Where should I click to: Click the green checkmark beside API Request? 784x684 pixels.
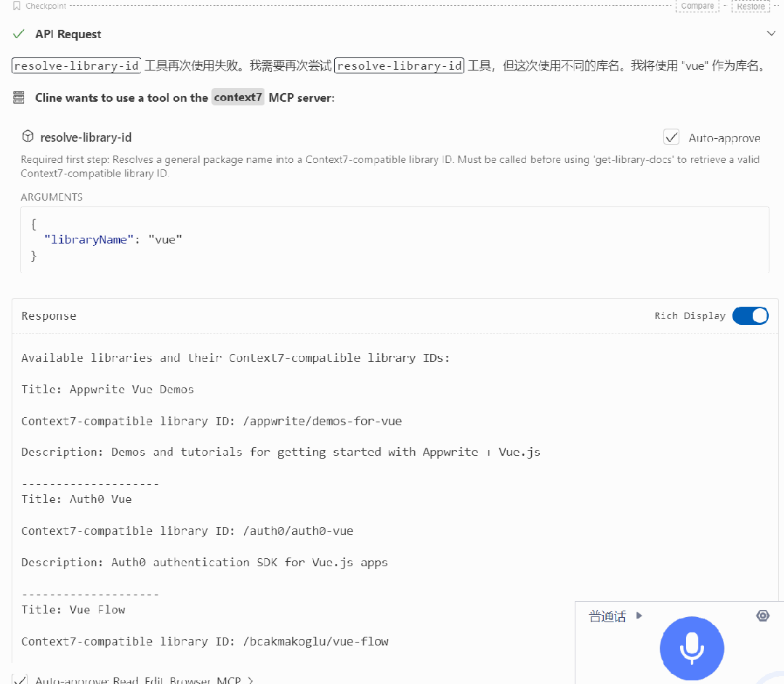(18, 33)
